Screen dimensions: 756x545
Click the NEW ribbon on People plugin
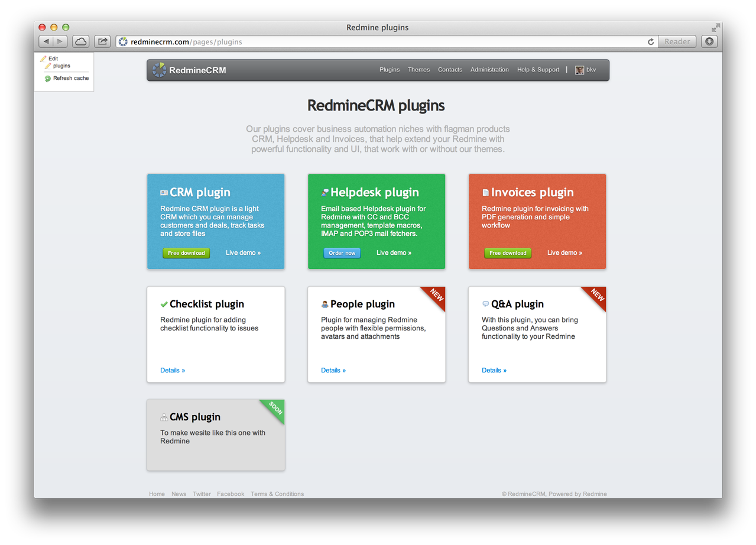pyautogui.click(x=436, y=296)
